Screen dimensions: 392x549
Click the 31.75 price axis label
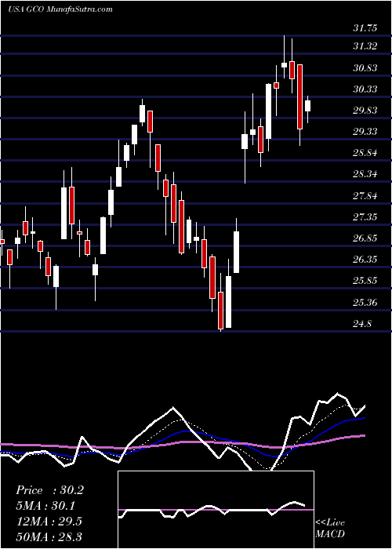365,28
